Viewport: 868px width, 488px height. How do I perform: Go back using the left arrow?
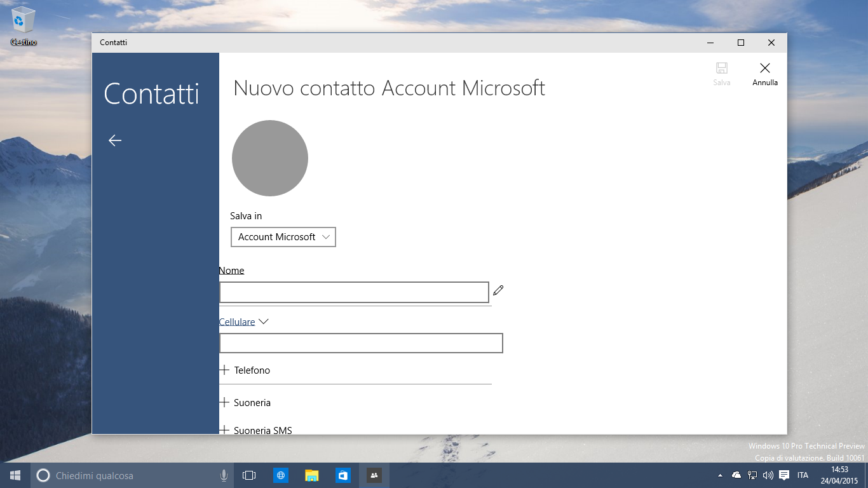pos(115,140)
